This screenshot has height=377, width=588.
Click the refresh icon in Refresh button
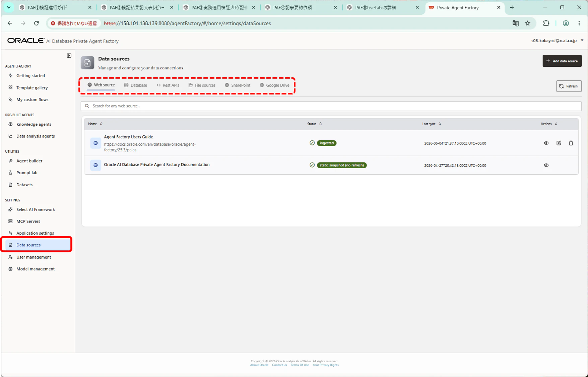[x=562, y=86]
